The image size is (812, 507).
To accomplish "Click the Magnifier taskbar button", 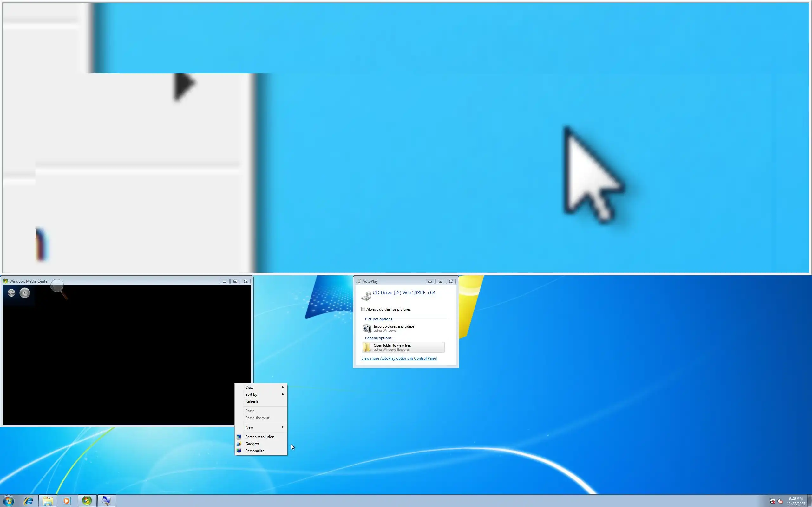I will [x=106, y=501].
